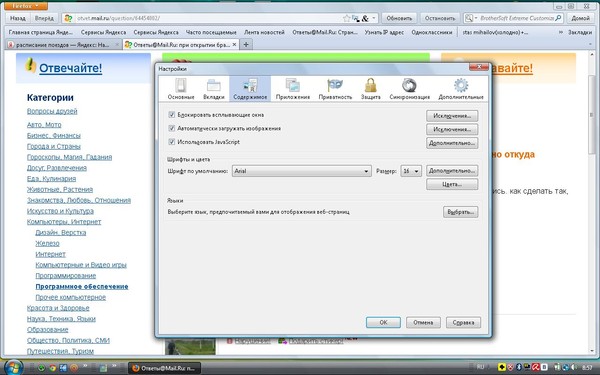Open the font size dropdown
The image size is (600, 375).
click(411, 171)
